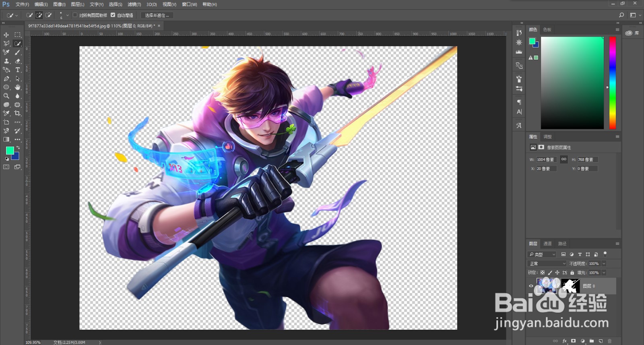
Task: Reset default foreground and background colors
Action: 7,159
